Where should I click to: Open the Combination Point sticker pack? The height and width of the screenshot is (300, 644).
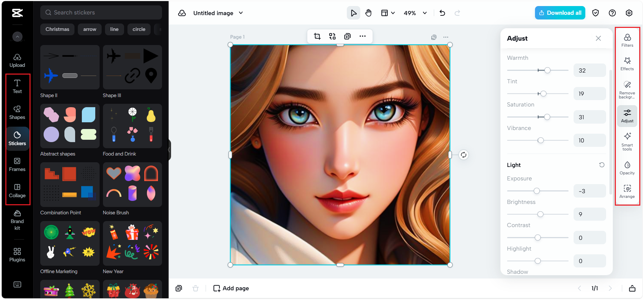70,185
